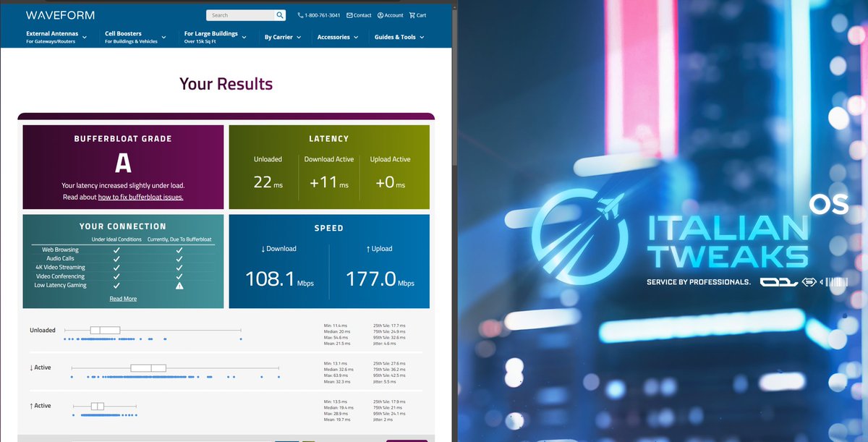Click the magnifier search button
The image size is (868, 442).
coord(280,15)
